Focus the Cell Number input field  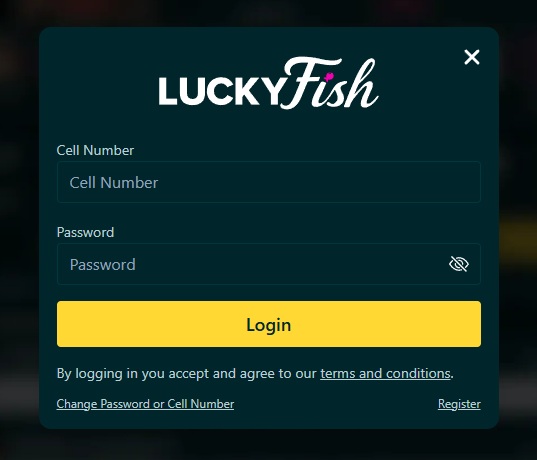click(269, 182)
